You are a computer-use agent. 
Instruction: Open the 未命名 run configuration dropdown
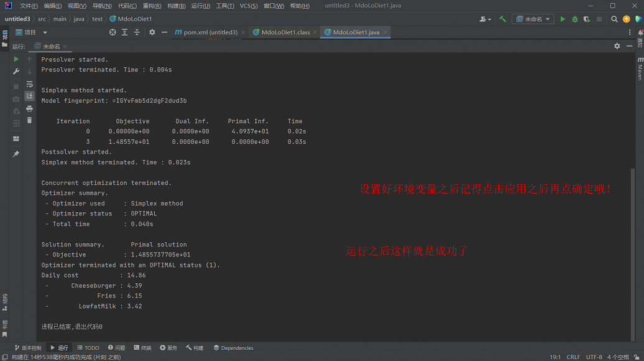coord(531,19)
